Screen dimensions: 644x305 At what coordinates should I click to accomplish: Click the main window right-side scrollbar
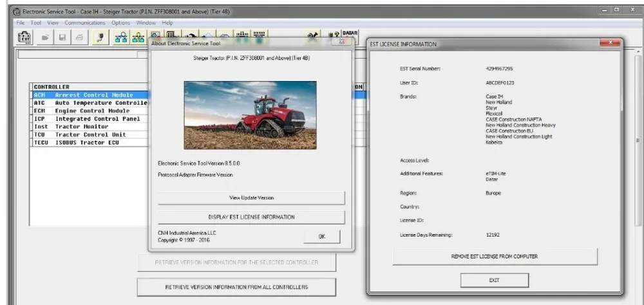tap(638, 140)
